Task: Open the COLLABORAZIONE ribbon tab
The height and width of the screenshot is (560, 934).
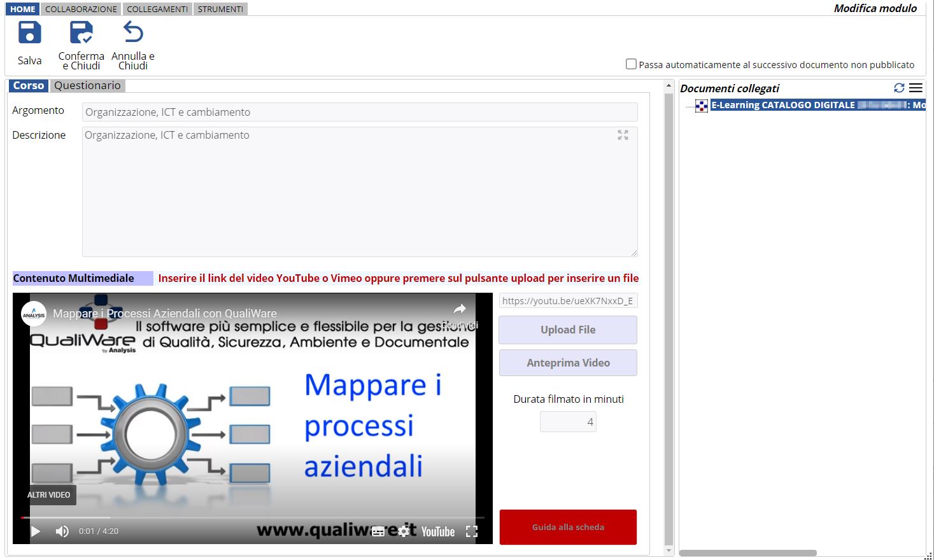Action: click(81, 9)
